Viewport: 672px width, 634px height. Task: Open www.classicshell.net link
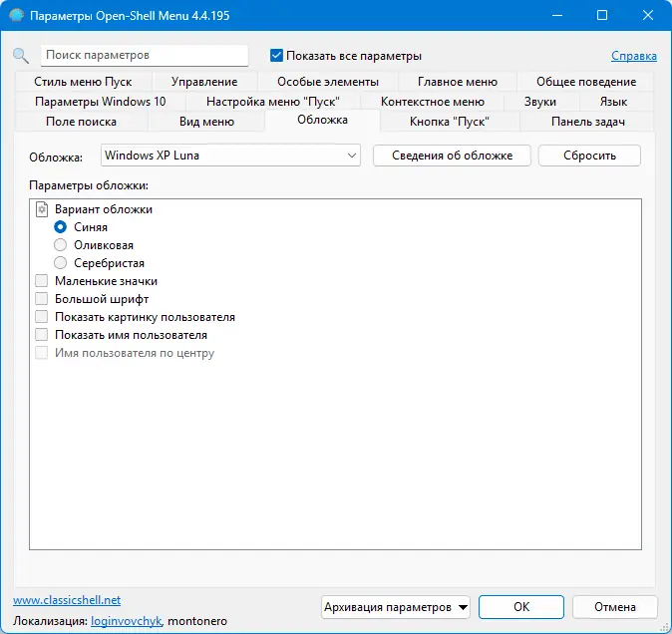67,600
